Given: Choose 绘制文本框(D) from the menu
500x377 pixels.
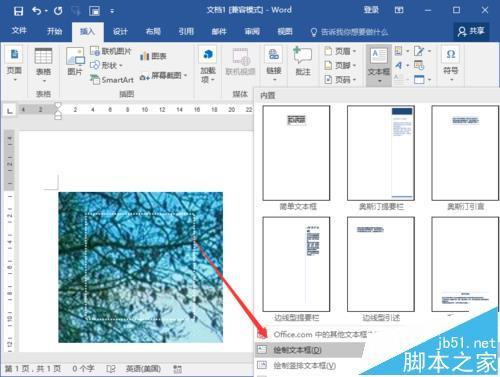Looking at the screenshot, I should [311, 350].
